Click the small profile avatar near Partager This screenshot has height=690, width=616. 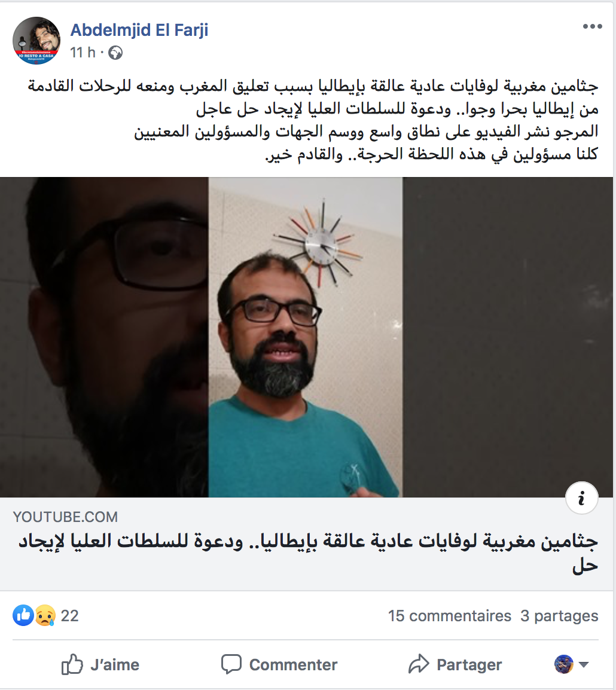pyautogui.click(x=563, y=664)
